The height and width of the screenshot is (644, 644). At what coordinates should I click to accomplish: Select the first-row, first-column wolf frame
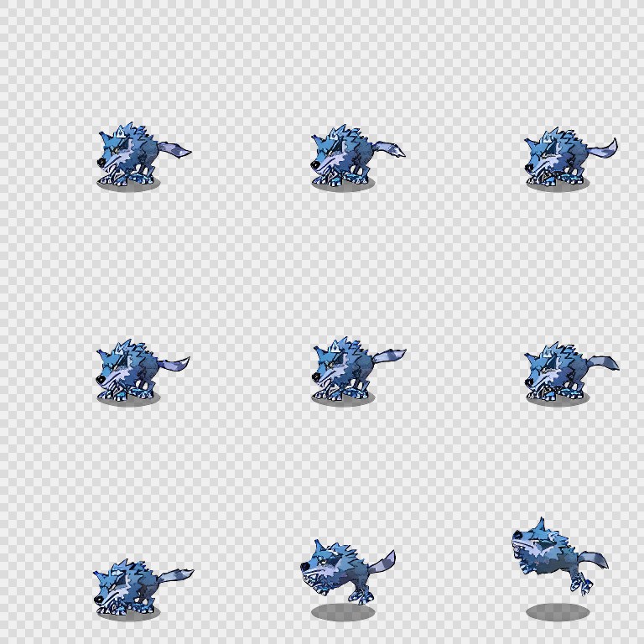[x=144, y=156]
